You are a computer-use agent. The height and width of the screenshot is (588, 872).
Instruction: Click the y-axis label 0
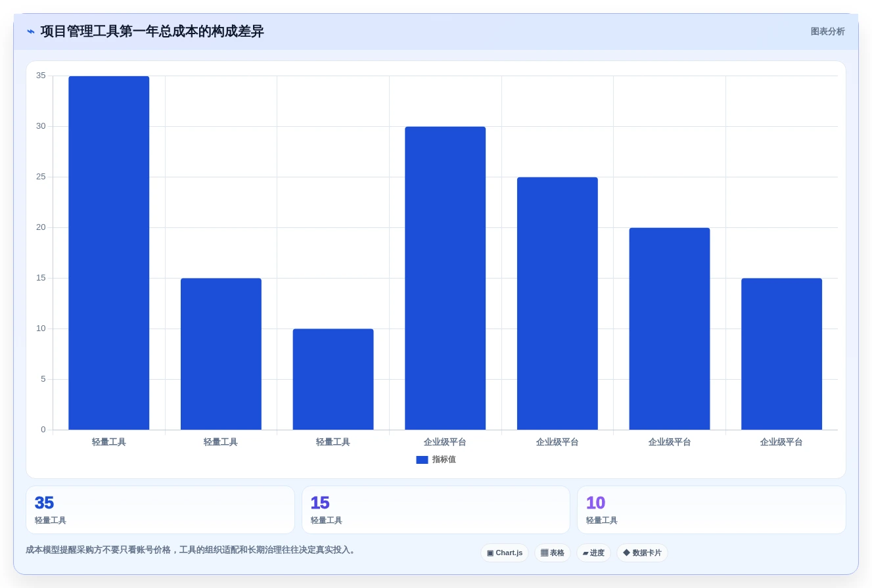pos(43,430)
